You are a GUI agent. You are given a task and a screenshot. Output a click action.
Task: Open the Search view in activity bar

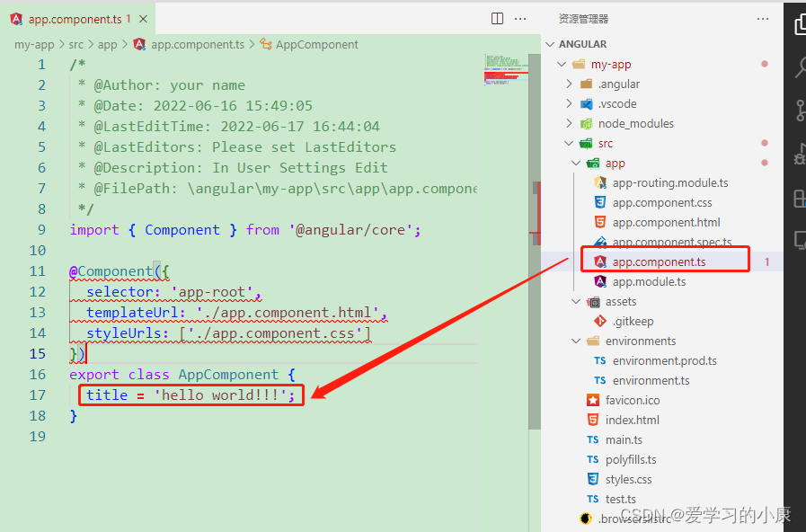click(801, 66)
